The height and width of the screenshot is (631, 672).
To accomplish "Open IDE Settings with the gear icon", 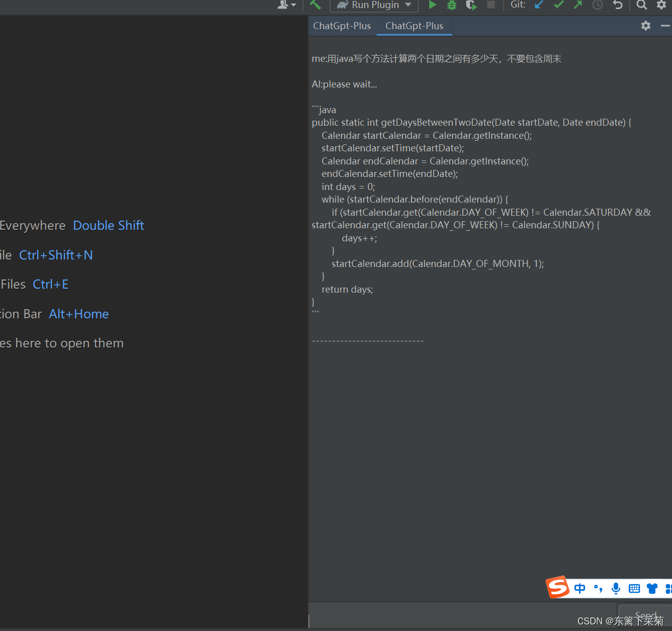I will pos(661,5).
